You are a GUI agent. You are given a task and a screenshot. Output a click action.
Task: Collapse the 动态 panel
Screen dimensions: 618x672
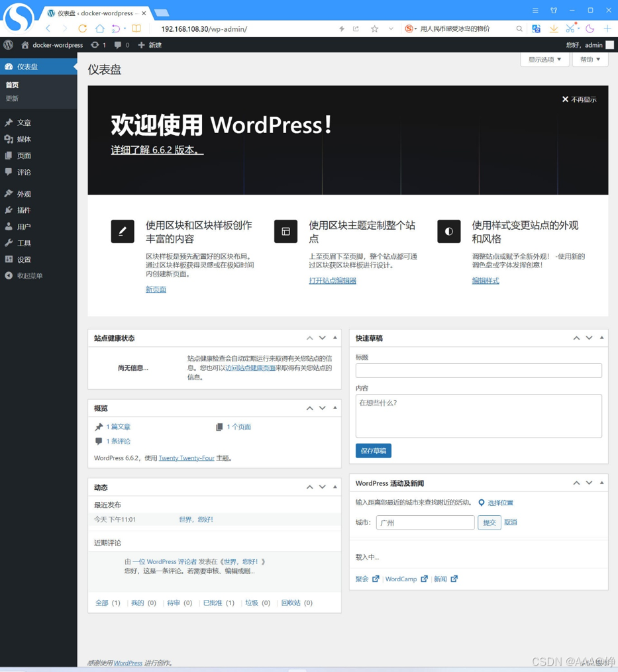click(335, 487)
